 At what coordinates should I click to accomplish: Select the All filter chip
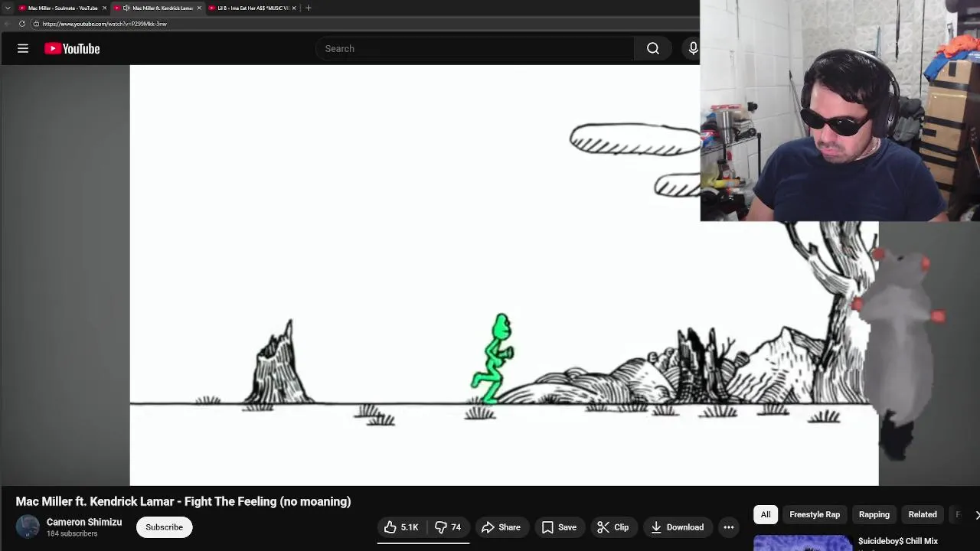click(766, 514)
